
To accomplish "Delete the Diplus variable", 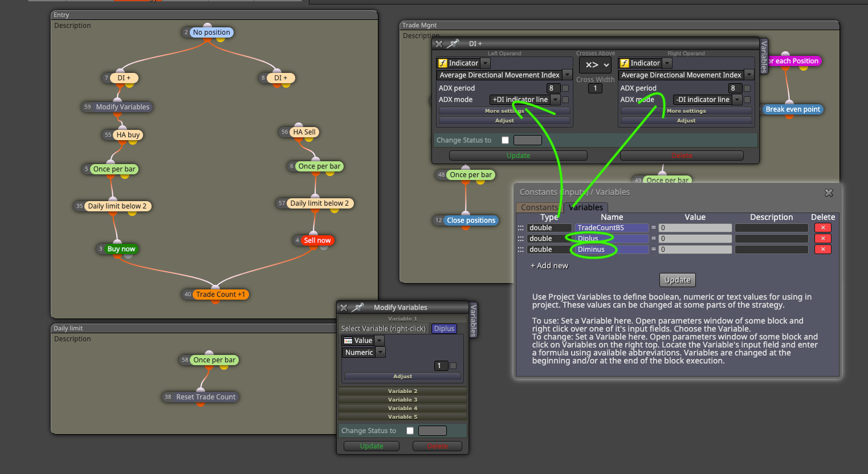I will 822,239.
